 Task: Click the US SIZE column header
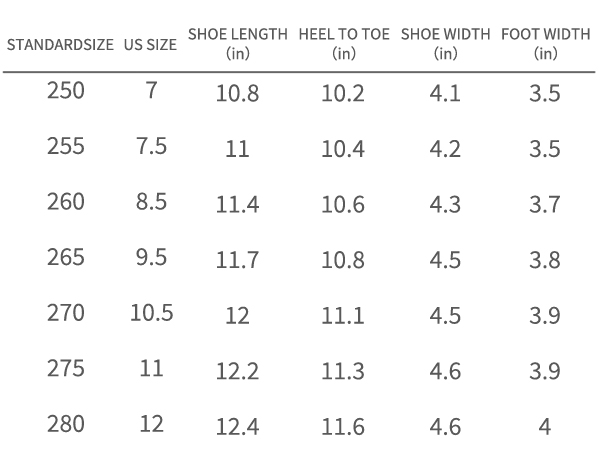tap(151, 46)
